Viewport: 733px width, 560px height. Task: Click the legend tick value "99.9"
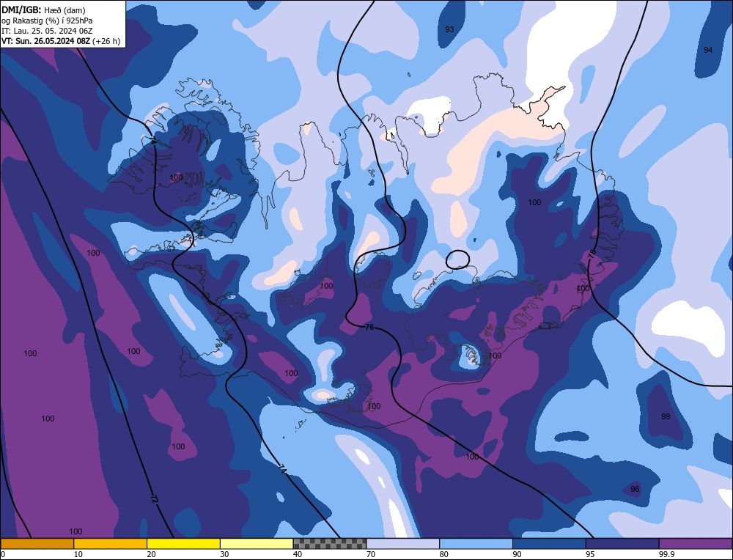(666, 554)
